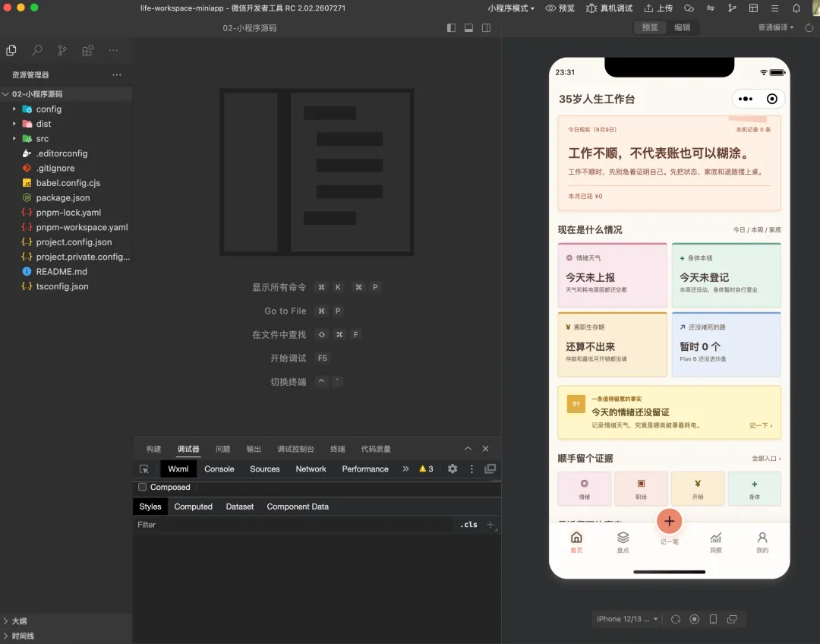Open the cloud icon in top toolbar
The width and height of the screenshot is (820, 644).
click(689, 8)
